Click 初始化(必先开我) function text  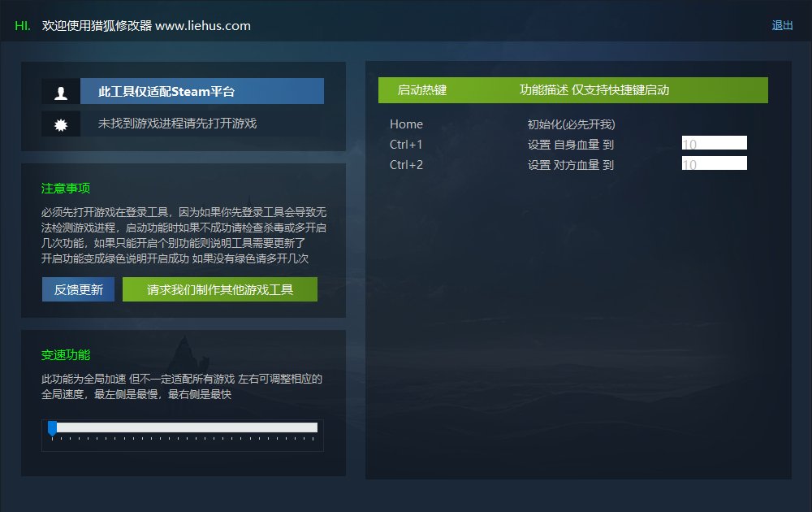click(571, 124)
